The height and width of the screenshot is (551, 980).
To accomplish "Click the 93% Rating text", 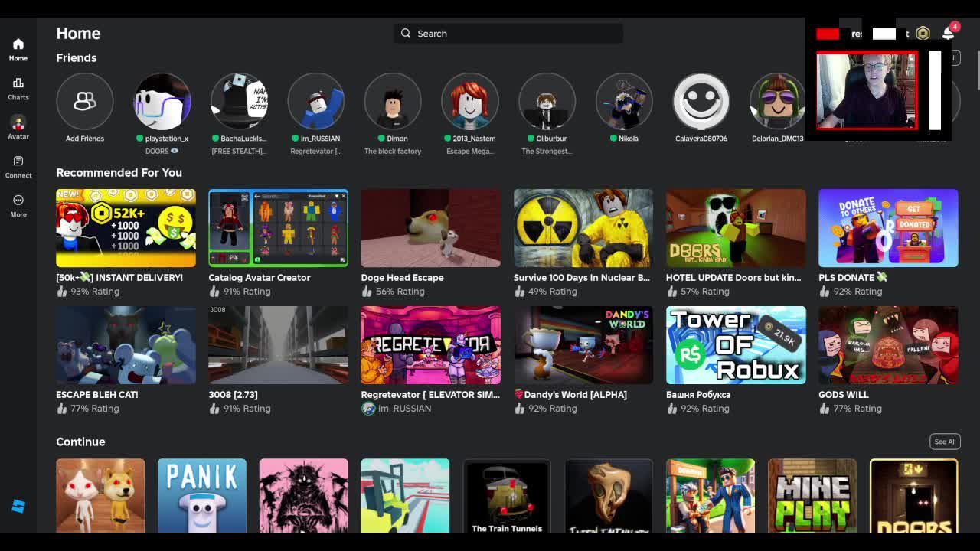I will point(95,292).
